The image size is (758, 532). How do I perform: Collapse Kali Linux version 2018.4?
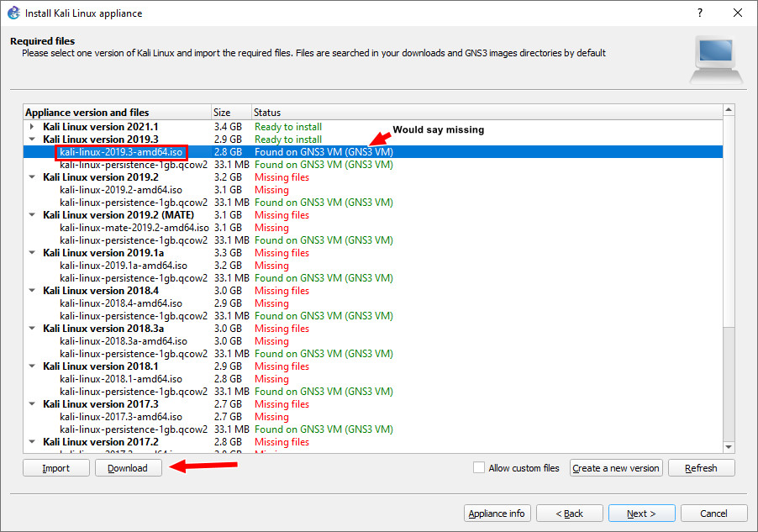click(x=32, y=290)
